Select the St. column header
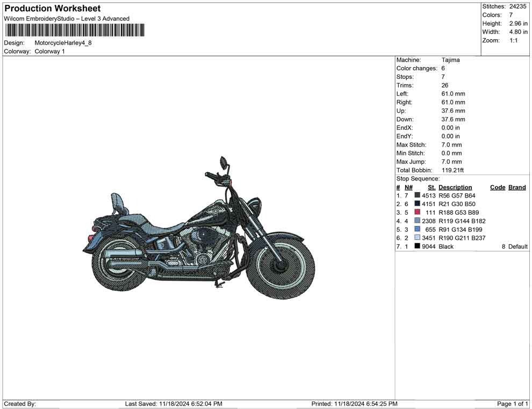The image size is (532, 409). [x=431, y=187]
